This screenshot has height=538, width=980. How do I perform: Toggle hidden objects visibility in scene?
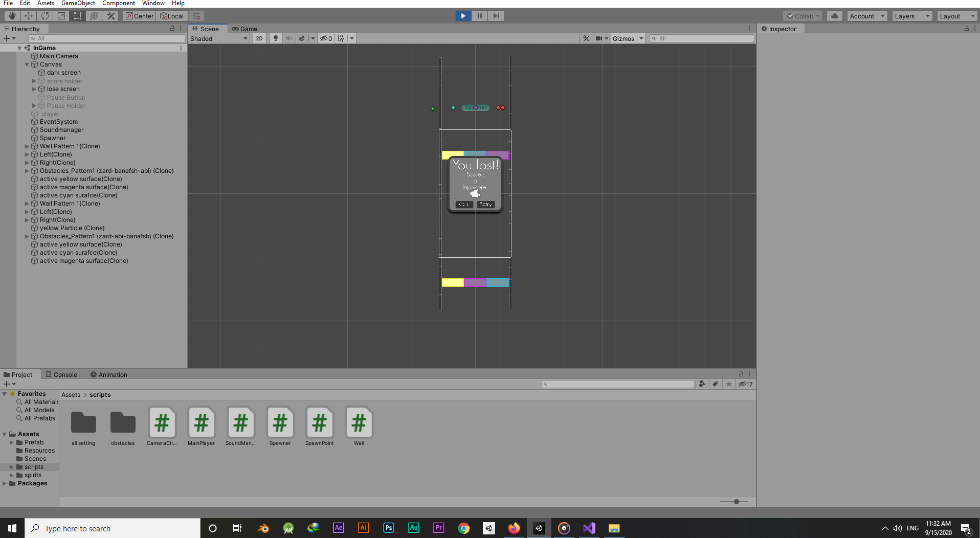(326, 38)
